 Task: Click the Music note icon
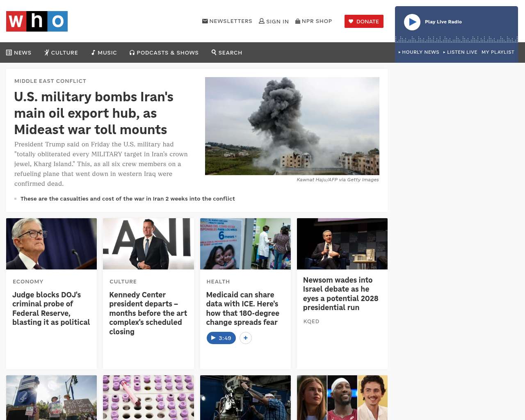point(94,52)
